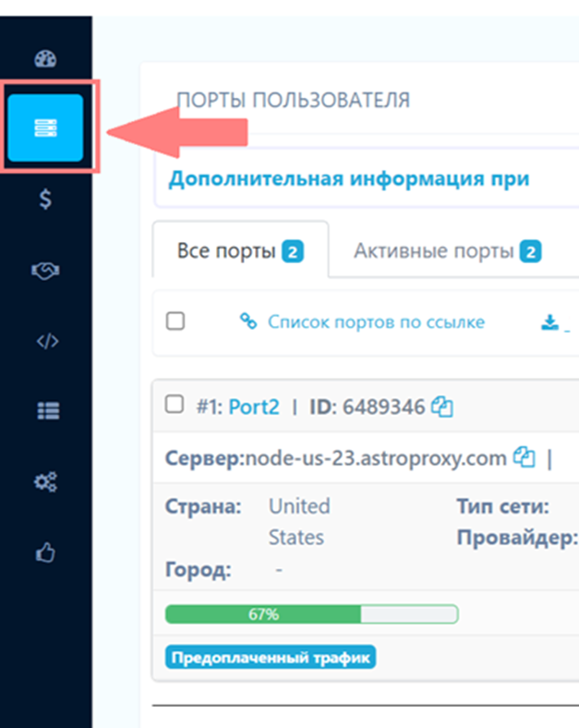The height and width of the screenshot is (728, 579).
Task: Click the ПОРТЫ ПОЛЬЗОВАТЕЛЯ heading
Action: coord(294,100)
